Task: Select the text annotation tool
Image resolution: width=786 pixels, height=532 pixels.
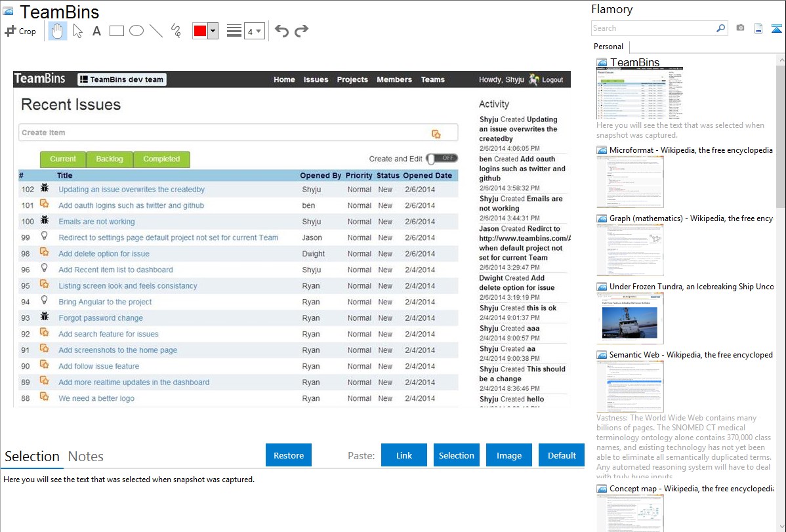Action: click(x=96, y=31)
